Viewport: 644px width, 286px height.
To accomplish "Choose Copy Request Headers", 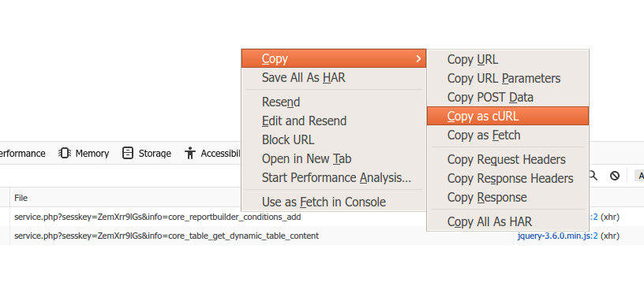I will tap(507, 159).
